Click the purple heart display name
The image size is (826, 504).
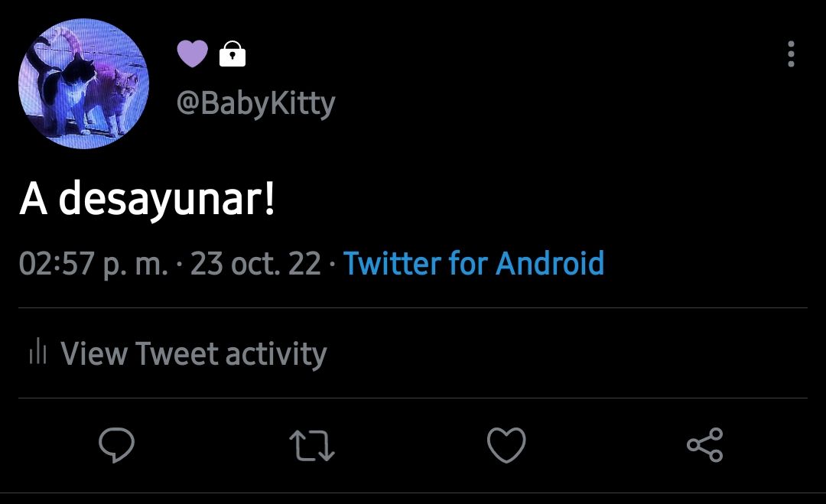click(192, 54)
